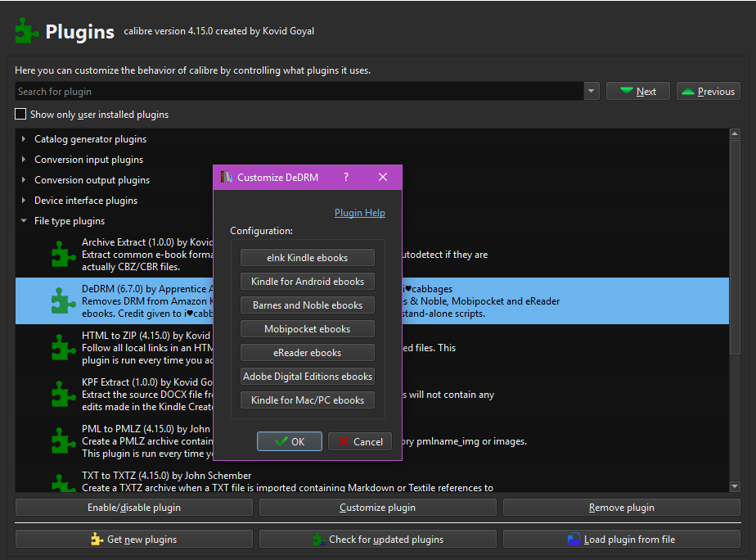The height and width of the screenshot is (560, 756).
Task: Select the DeDRM (6.7.0) plugin row
Action: coord(371,301)
